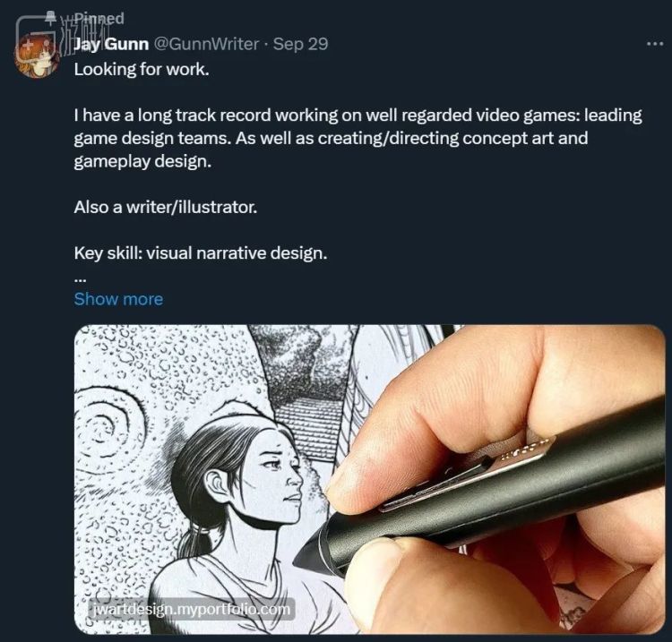Open the three-dot more options menu
The height and width of the screenshot is (642, 672).
[x=654, y=44]
